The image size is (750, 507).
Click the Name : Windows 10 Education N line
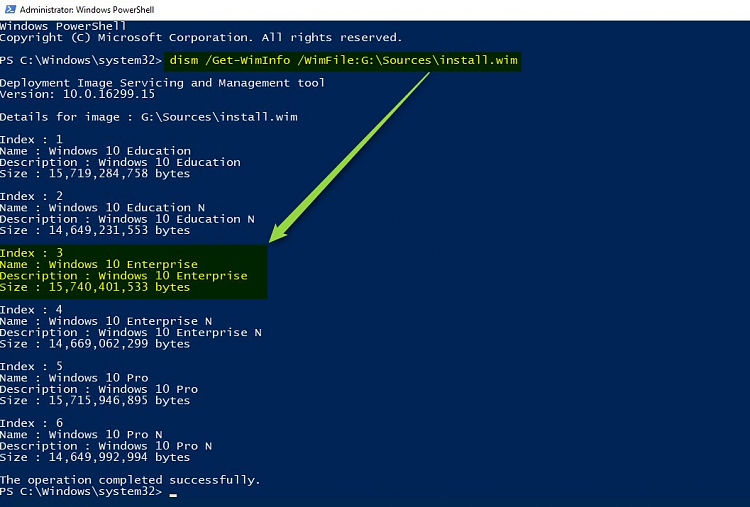(x=102, y=208)
